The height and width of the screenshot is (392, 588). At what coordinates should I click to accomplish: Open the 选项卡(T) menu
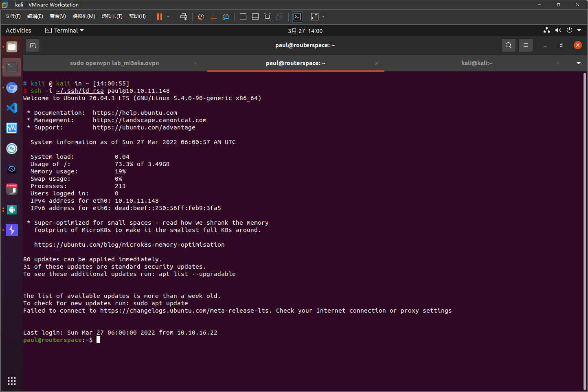click(x=112, y=16)
